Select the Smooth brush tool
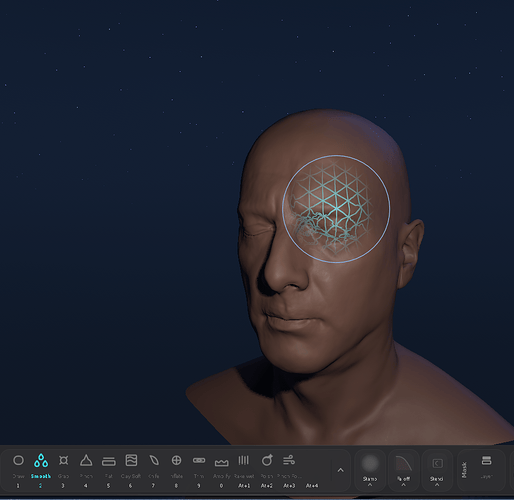Viewport: 514px width, 500px height. pos(41,461)
